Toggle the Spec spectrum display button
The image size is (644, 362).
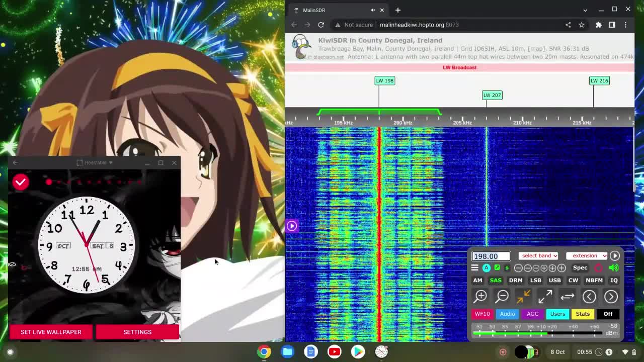[x=580, y=268]
